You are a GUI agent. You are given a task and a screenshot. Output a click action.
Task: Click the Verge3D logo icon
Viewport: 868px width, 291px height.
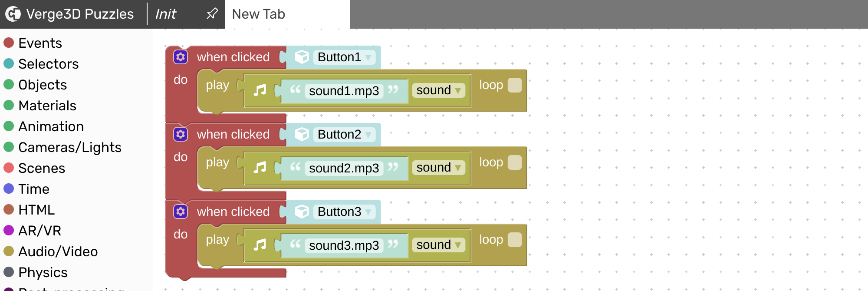(x=13, y=14)
